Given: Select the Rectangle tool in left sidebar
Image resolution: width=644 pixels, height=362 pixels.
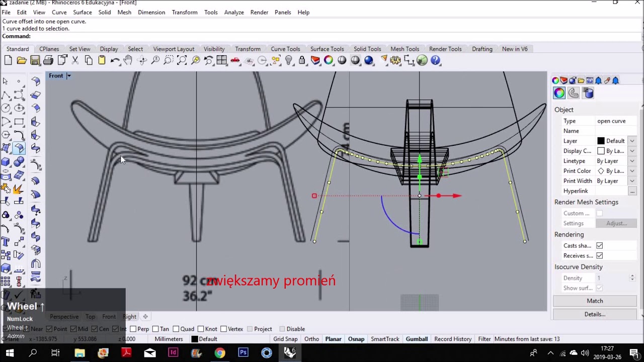Looking at the screenshot, I should pos(19,122).
